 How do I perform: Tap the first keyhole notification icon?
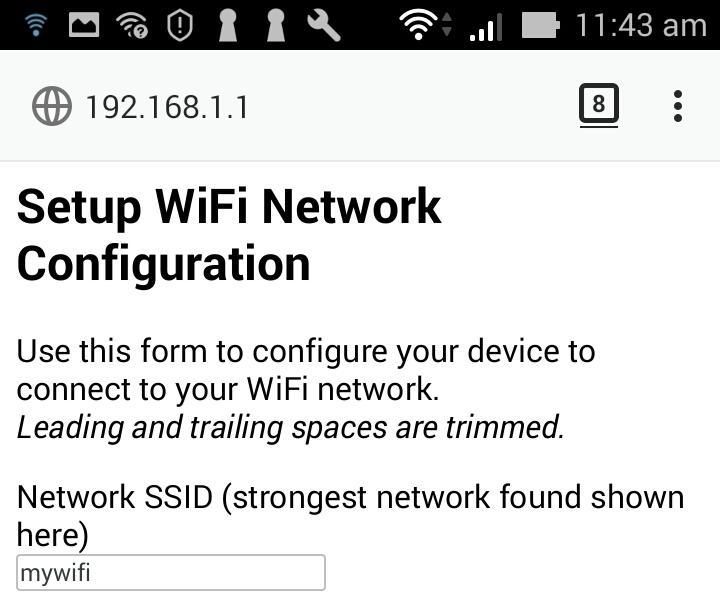click(228, 25)
